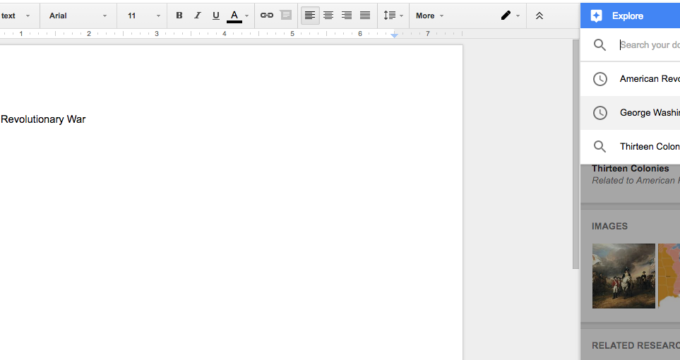The width and height of the screenshot is (680, 360).
Task: Click the magnifier icon beside Thirteen Colonies suggestion
Action: [600, 147]
